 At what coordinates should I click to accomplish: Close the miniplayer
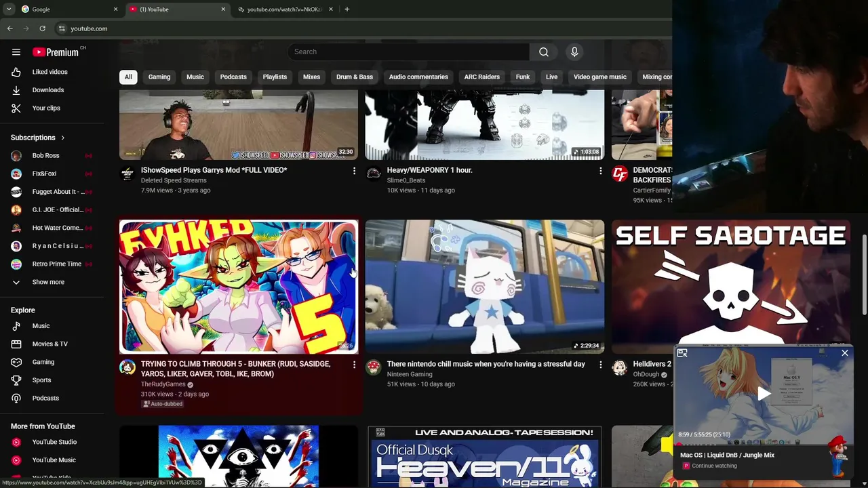pyautogui.click(x=845, y=353)
